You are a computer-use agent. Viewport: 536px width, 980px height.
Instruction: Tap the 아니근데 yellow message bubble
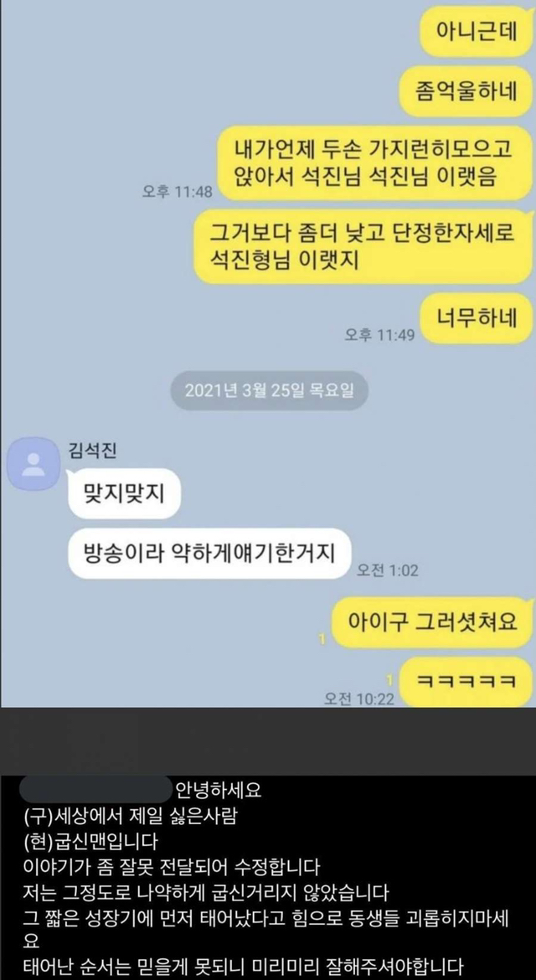[x=476, y=31]
